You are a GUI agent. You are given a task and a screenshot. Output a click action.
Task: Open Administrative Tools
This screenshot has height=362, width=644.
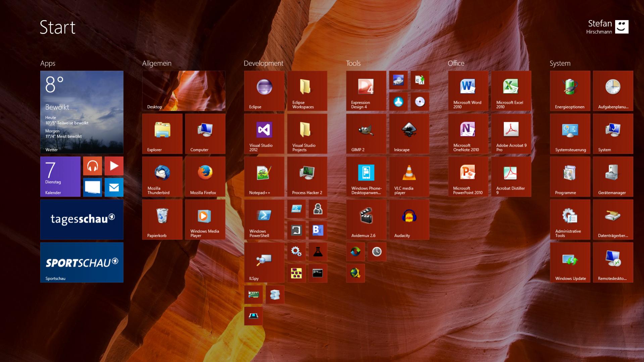pos(570,219)
